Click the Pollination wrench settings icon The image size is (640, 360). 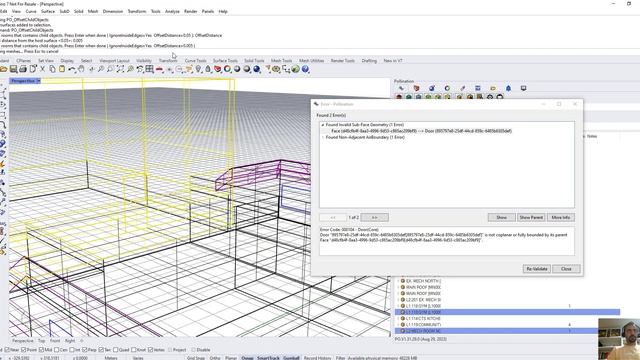coord(402,88)
